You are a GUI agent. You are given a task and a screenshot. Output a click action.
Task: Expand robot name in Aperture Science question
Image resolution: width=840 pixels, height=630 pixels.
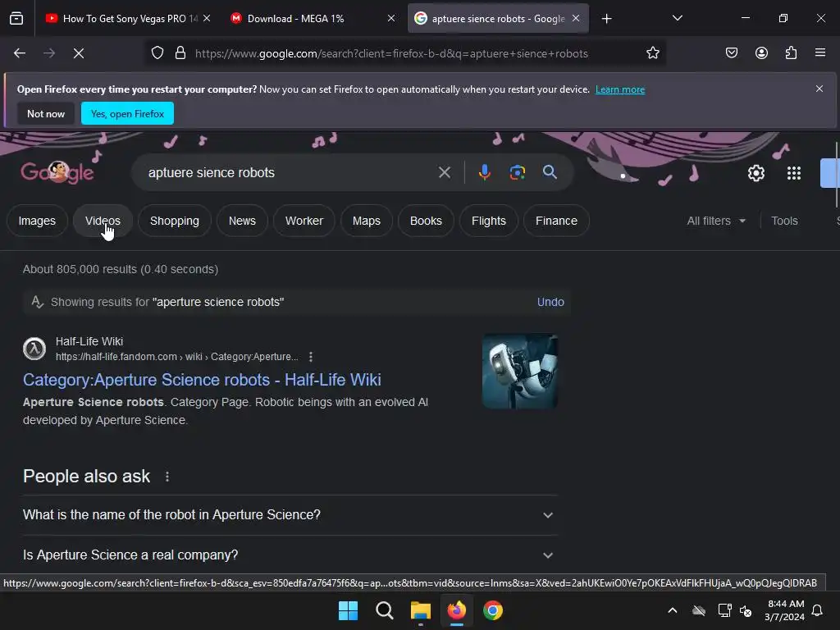[x=290, y=515]
